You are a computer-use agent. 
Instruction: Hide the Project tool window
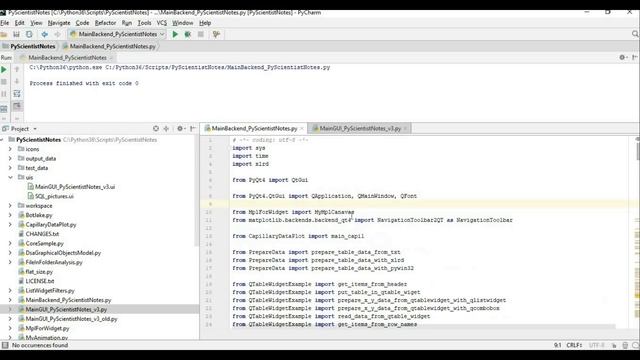tap(193, 129)
